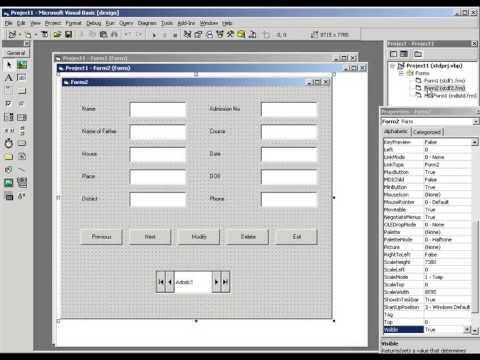Image resolution: width=480 pixels, height=360 pixels.
Task: Click the Paste toolbar icon
Action: (104, 35)
